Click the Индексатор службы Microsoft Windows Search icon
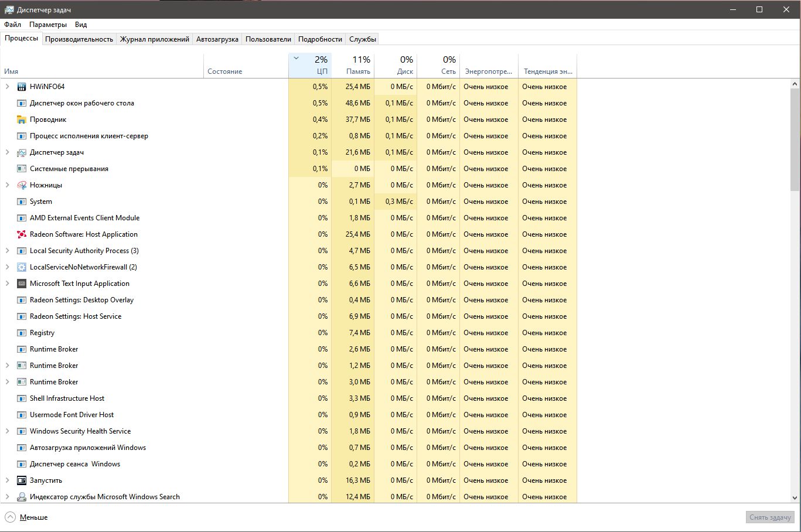 point(22,497)
